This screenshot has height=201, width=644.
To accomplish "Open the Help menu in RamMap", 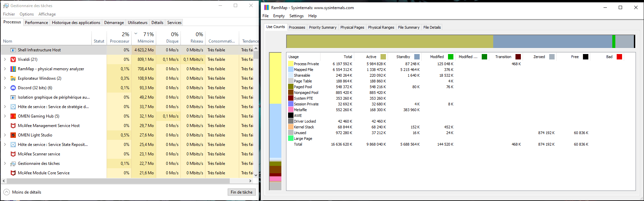I will (312, 16).
